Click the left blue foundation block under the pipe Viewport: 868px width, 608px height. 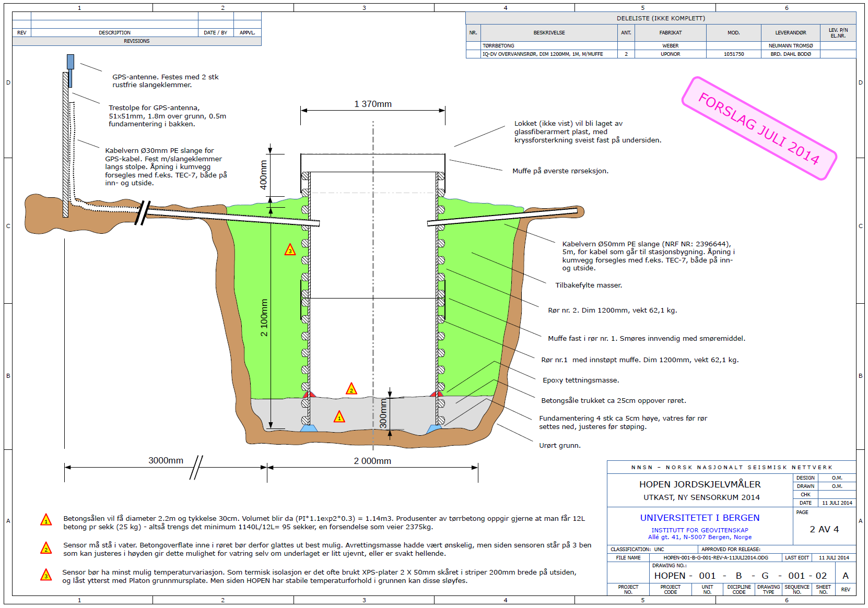point(309,428)
